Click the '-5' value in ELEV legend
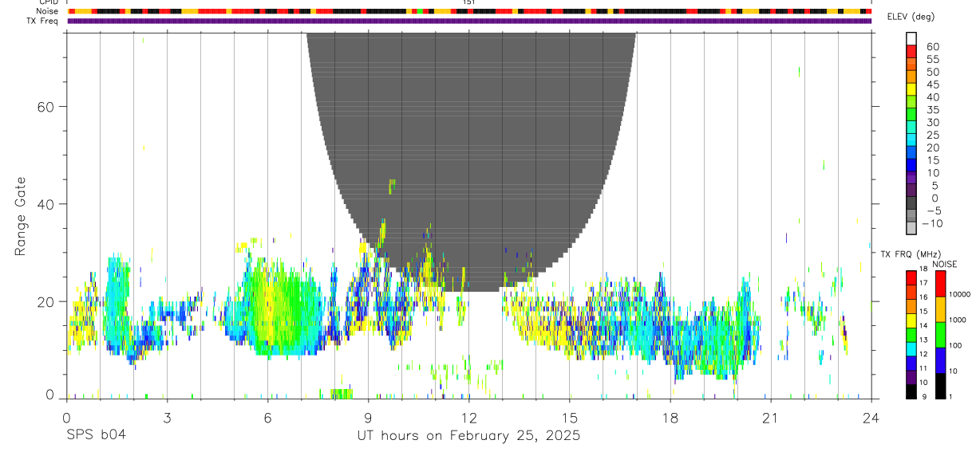This screenshot has width=980, height=452. [935, 210]
